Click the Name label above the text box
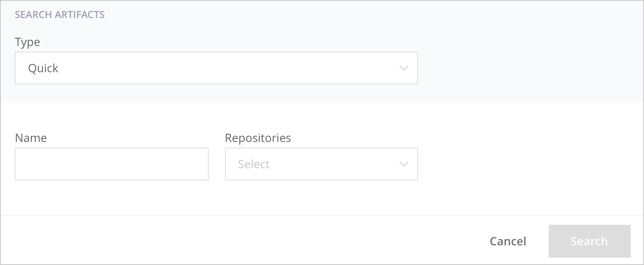Image resolution: width=644 pixels, height=265 pixels. pyautogui.click(x=31, y=138)
